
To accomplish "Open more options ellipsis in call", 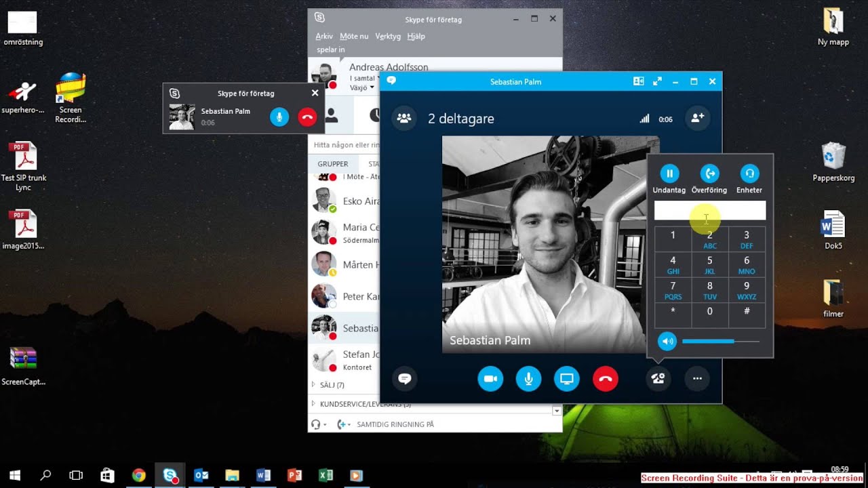I will pos(697,379).
